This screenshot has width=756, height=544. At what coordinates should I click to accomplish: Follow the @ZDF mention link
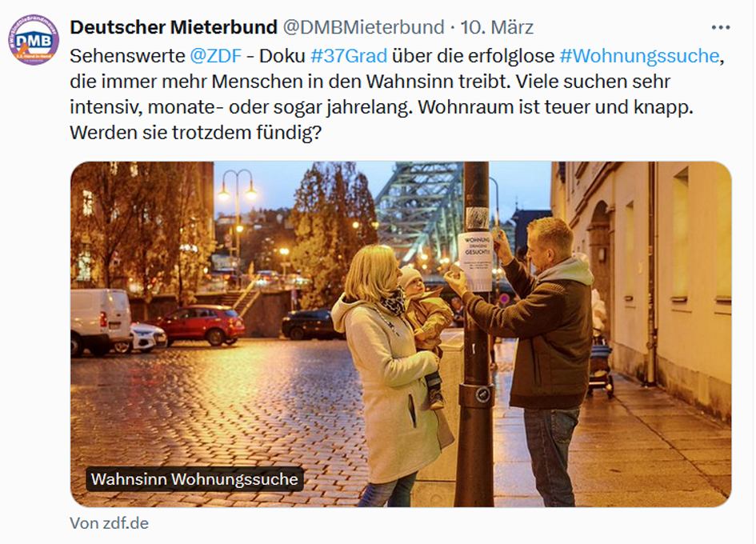215,56
